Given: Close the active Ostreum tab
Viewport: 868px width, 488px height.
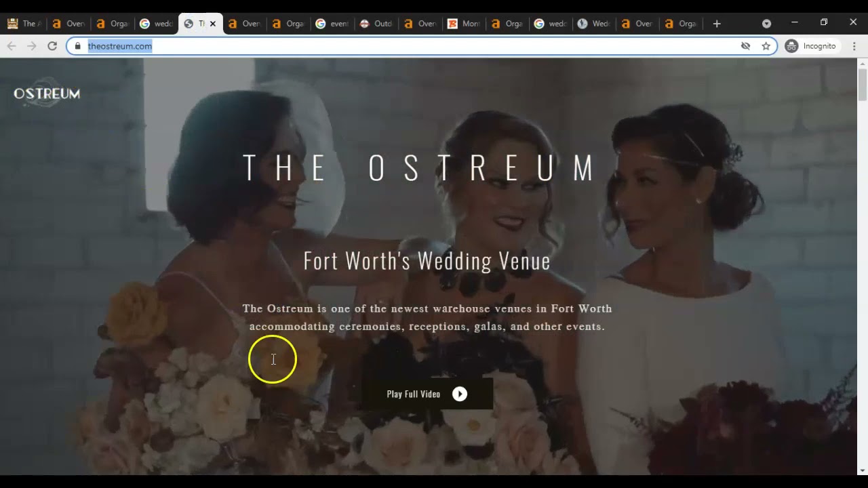Looking at the screenshot, I should click(213, 24).
